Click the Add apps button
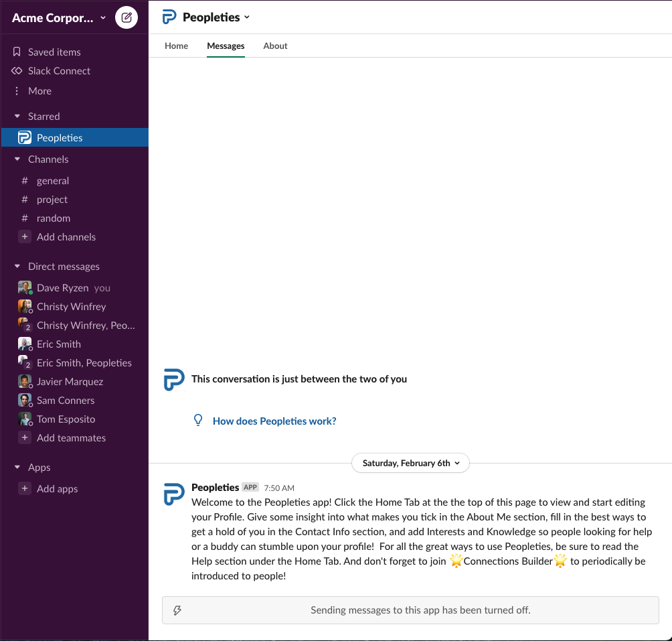 58,489
